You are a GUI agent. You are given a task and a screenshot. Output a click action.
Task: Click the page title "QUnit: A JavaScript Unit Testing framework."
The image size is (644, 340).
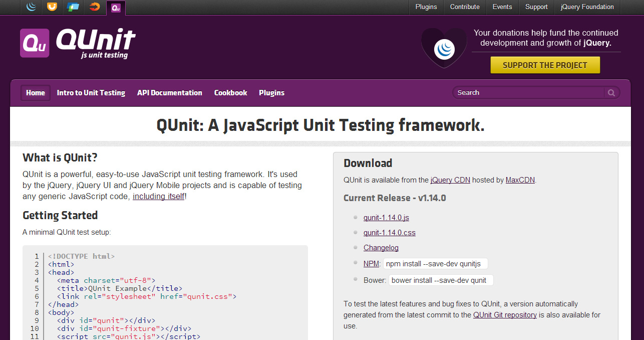coord(320,125)
